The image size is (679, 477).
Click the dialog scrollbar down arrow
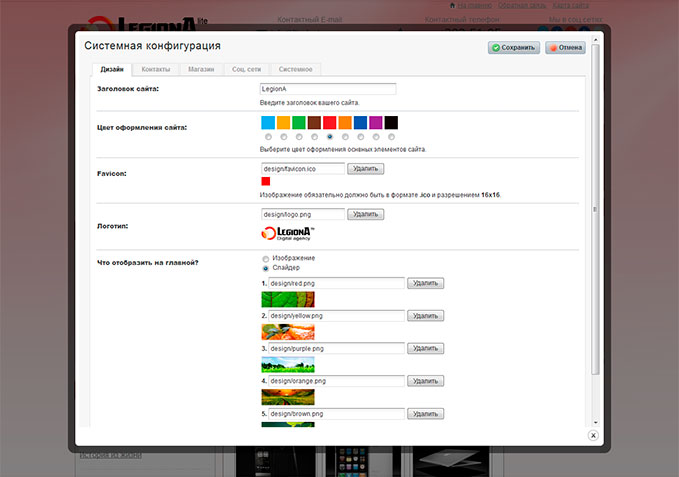tap(595, 423)
